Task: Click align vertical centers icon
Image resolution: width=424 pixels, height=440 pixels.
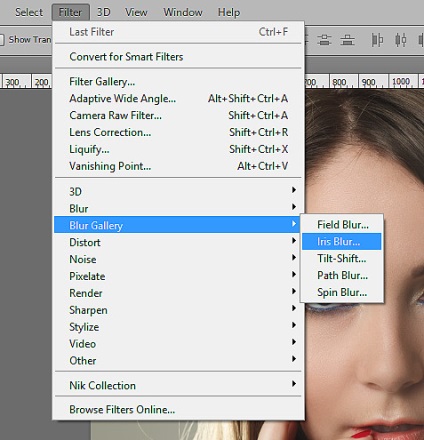Action: click(324, 40)
